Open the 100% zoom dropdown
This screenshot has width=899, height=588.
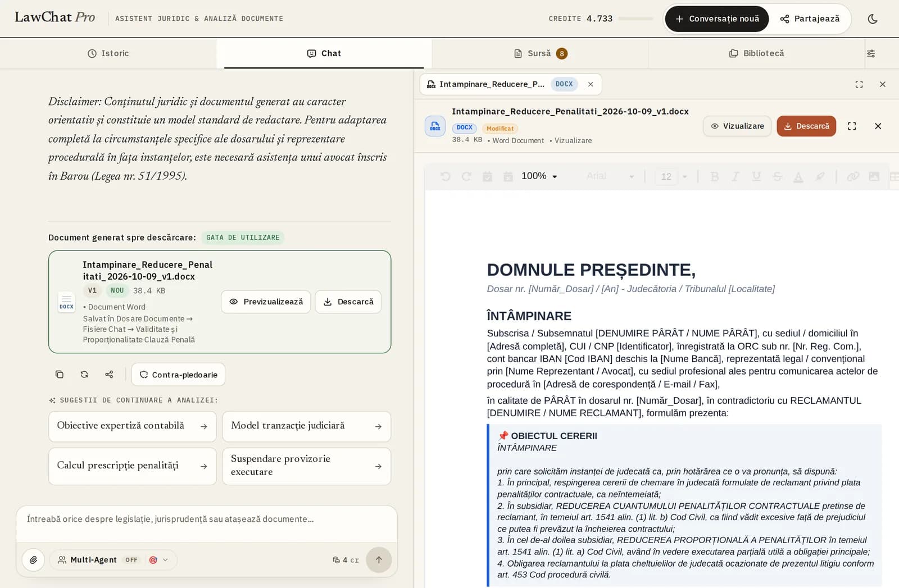[539, 176]
